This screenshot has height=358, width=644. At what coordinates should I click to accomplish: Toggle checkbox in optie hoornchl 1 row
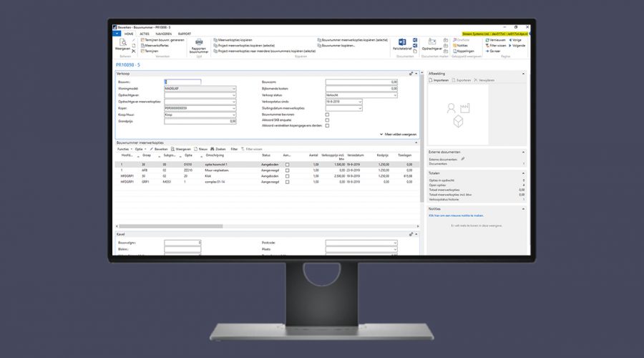pos(287,165)
